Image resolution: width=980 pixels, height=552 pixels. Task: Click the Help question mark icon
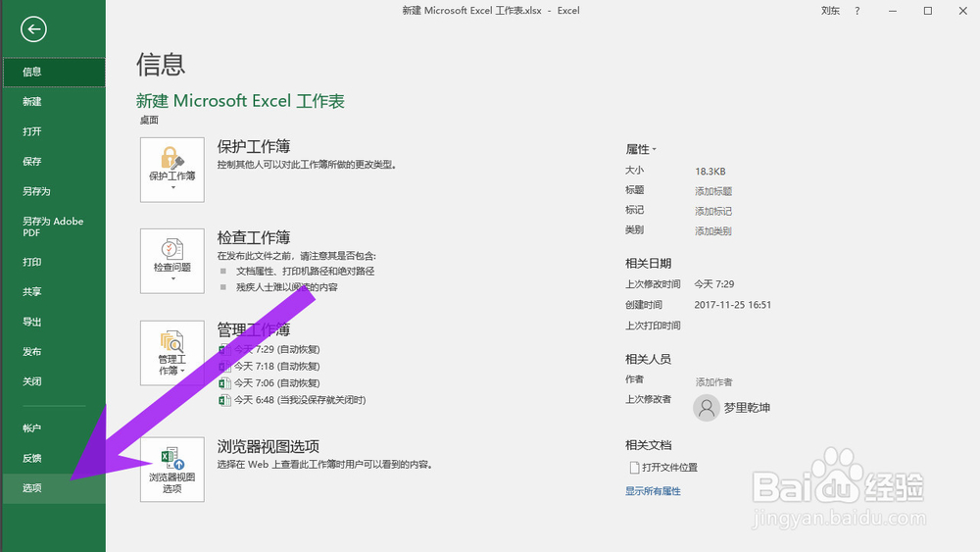[x=857, y=11]
